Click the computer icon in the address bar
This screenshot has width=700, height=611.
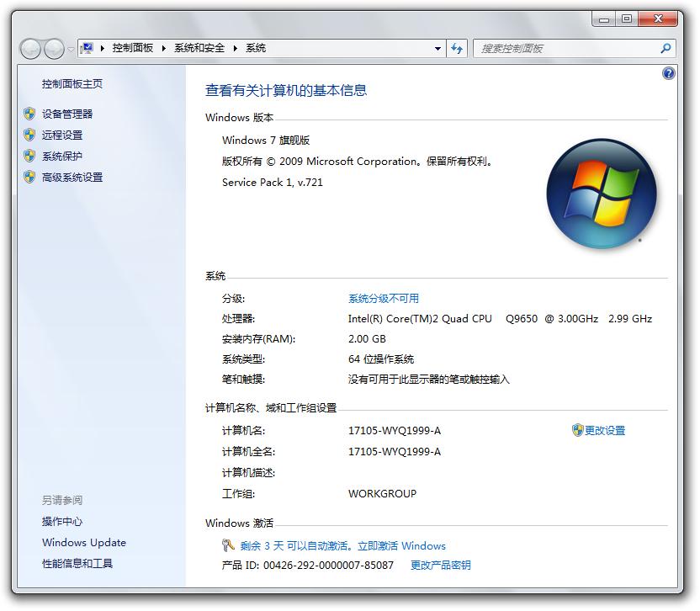87,49
